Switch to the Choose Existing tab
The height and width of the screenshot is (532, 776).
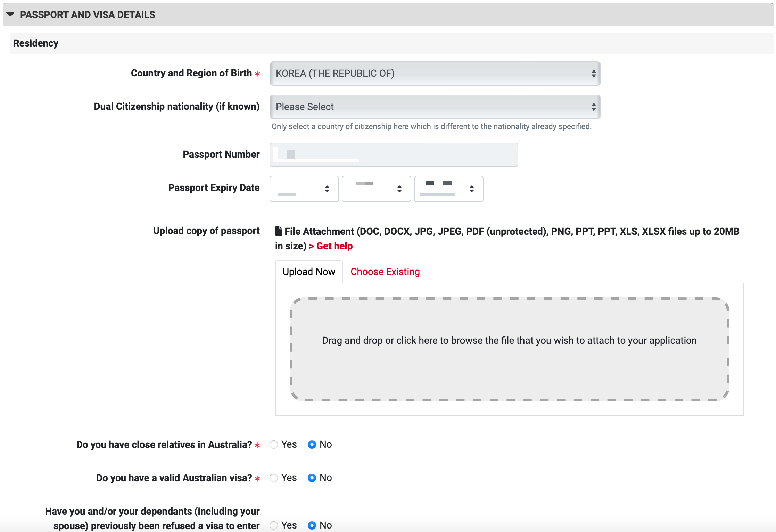[x=385, y=272]
